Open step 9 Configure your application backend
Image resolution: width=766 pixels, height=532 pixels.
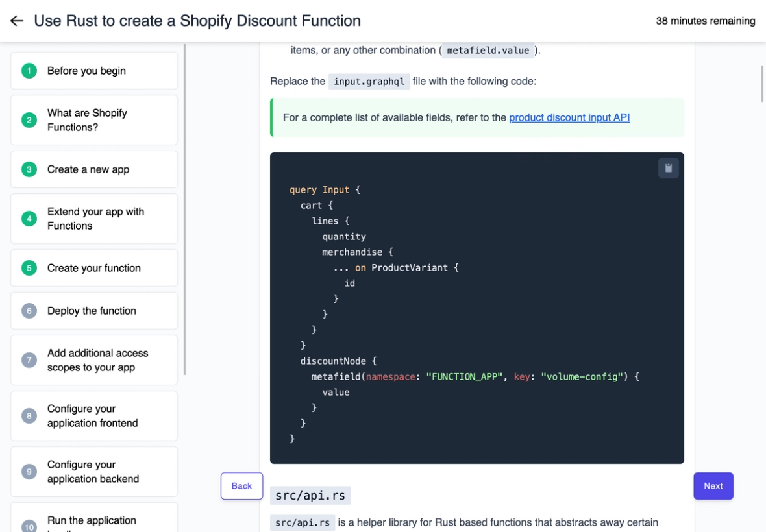pyautogui.click(x=94, y=472)
